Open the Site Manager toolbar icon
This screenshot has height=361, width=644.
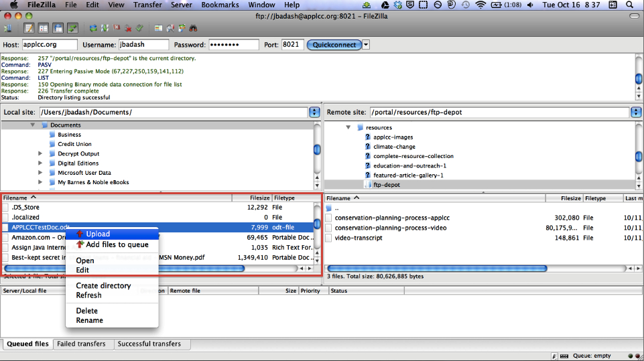8,29
